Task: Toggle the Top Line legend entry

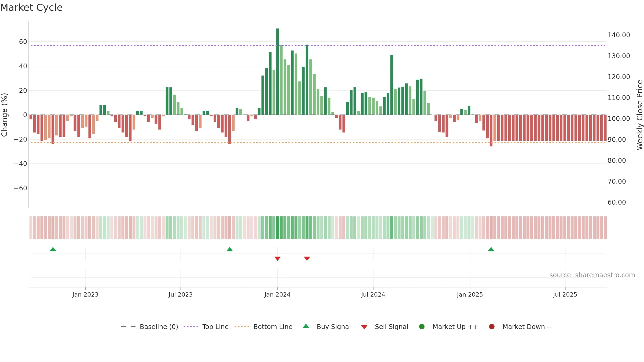Action: point(206,327)
